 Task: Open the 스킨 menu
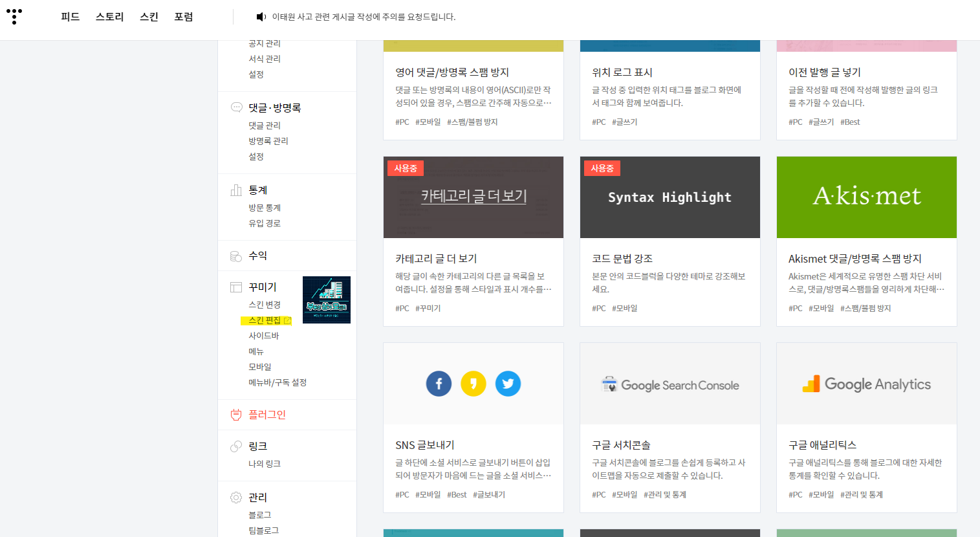pos(149,17)
